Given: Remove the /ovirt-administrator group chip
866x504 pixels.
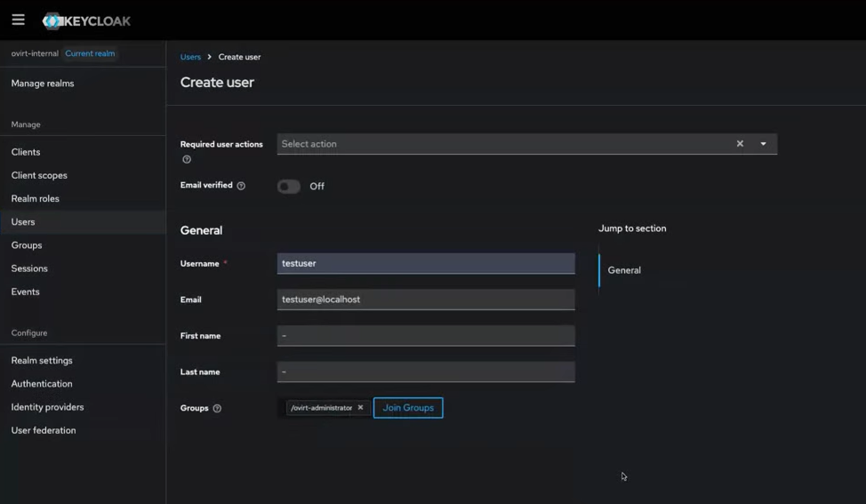Looking at the screenshot, I should [360, 408].
